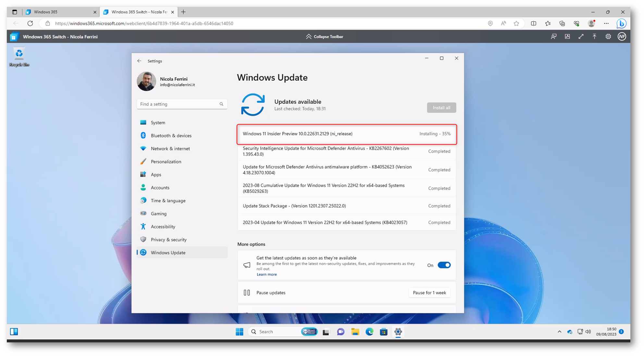Image resolution: width=644 pixels, height=356 pixels.
Task: Open Bing chat sidebar icon
Action: pos(621,23)
